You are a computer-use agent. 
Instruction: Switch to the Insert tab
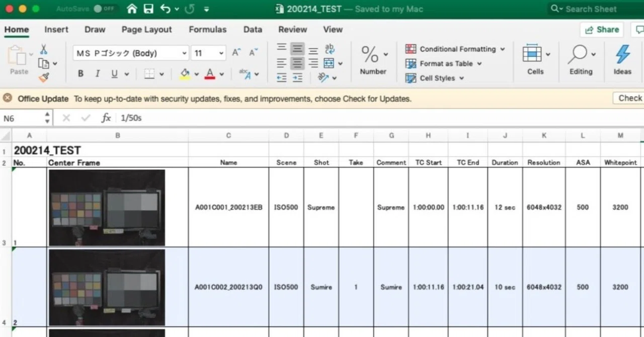[56, 29]
